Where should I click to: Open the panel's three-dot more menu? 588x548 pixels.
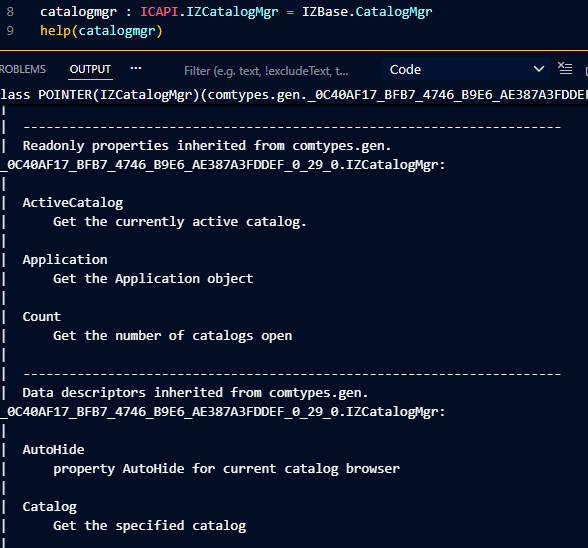coord(136,68)
